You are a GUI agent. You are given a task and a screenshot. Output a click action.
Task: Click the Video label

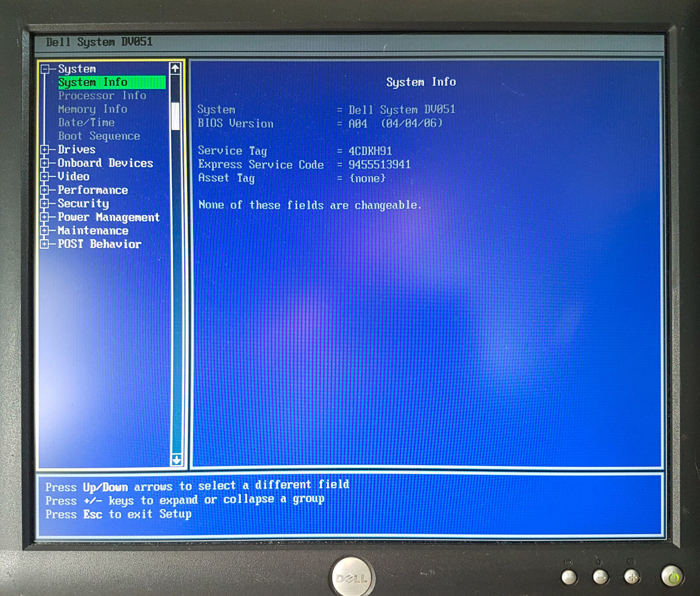(x=73, y=177)
